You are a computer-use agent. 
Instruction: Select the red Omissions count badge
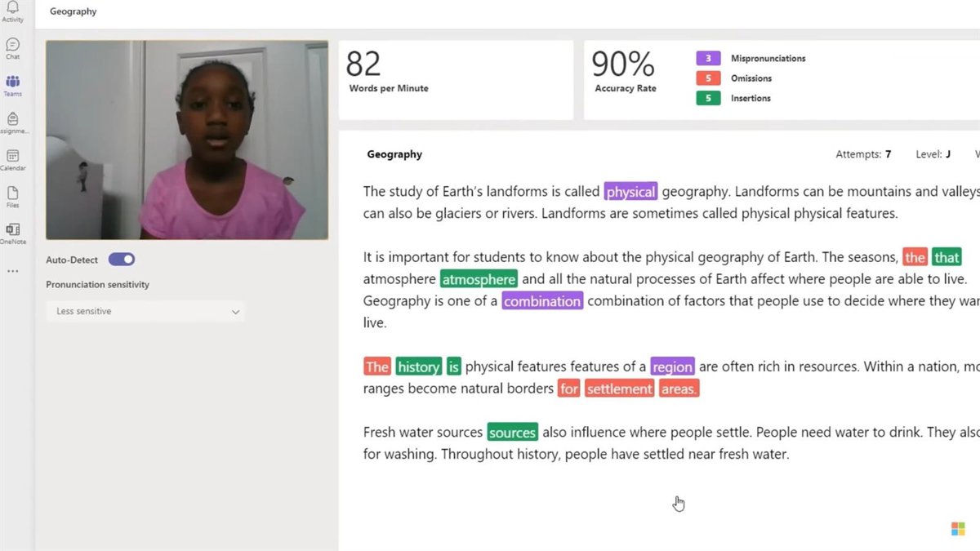tap(708, 78)
